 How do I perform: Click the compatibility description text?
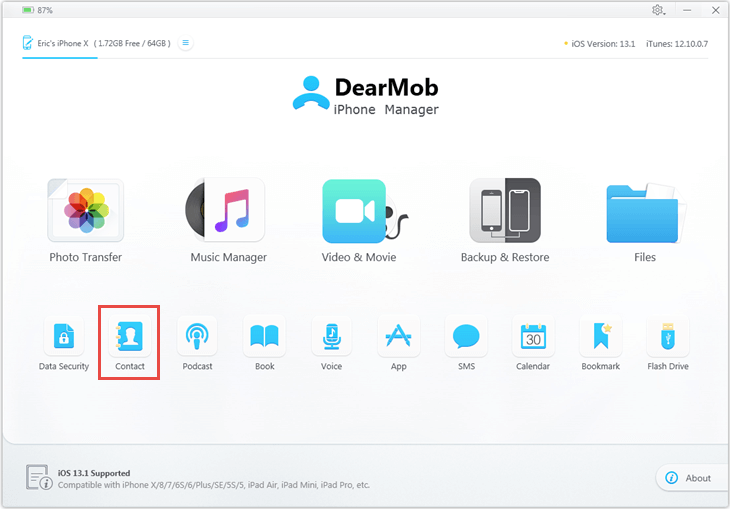(214, 485)
